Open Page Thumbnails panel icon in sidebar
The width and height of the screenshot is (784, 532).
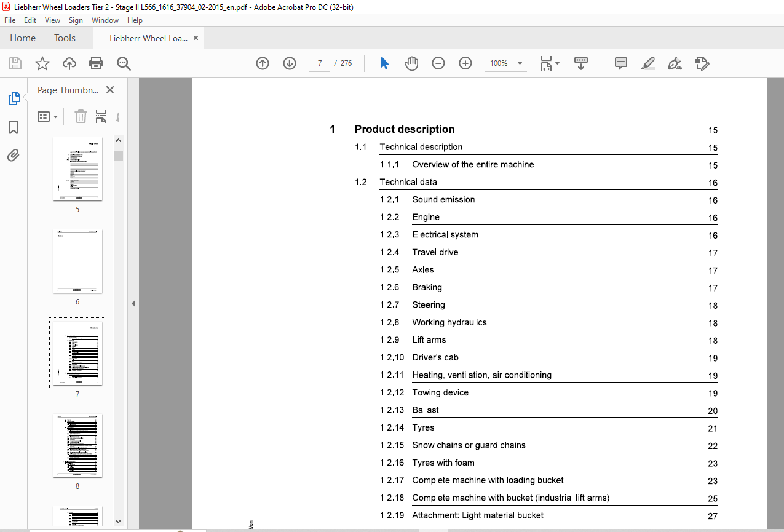click(14, 98)
